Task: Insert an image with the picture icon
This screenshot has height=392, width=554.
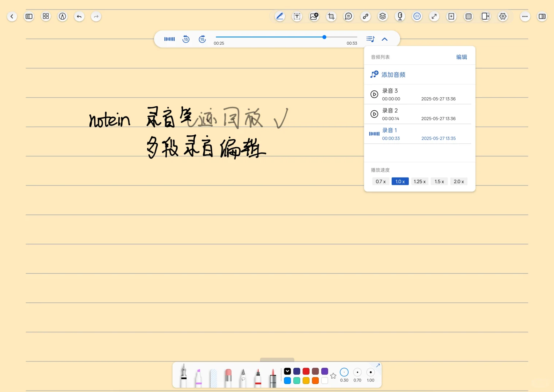Action: pos(314,16)
